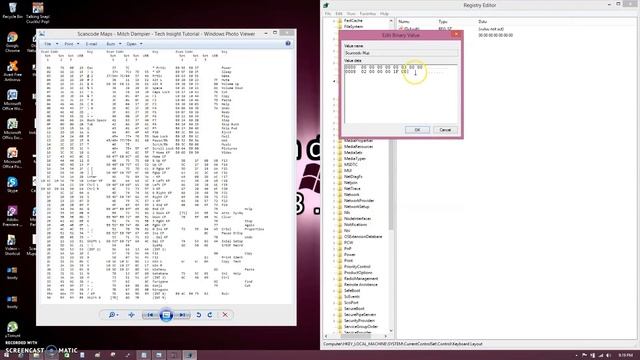Screen dimensions: 640x360
Task: Open the Videos shortcut on desktop
Action: [12, 245]
